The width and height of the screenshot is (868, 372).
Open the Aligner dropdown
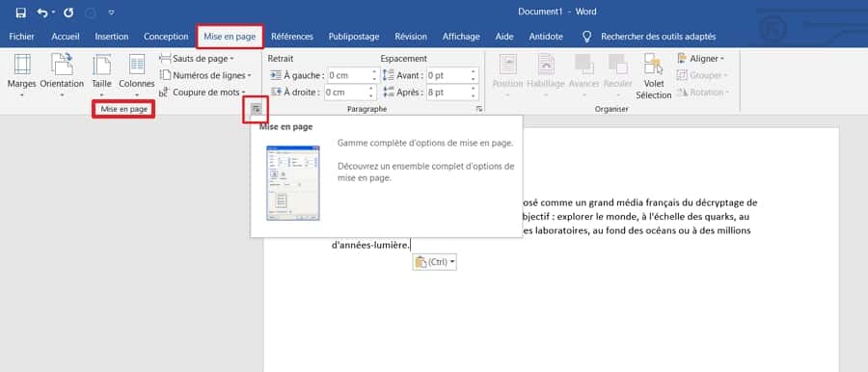700,58
